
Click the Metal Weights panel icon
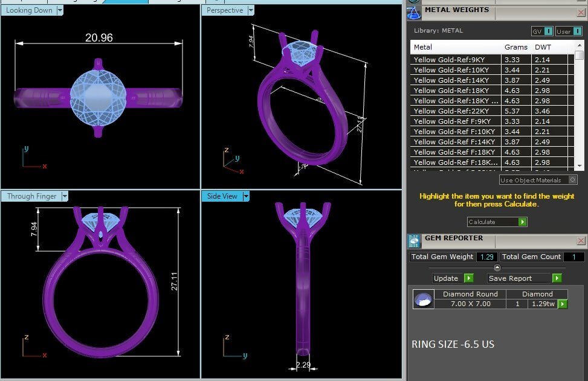[414, 11]
